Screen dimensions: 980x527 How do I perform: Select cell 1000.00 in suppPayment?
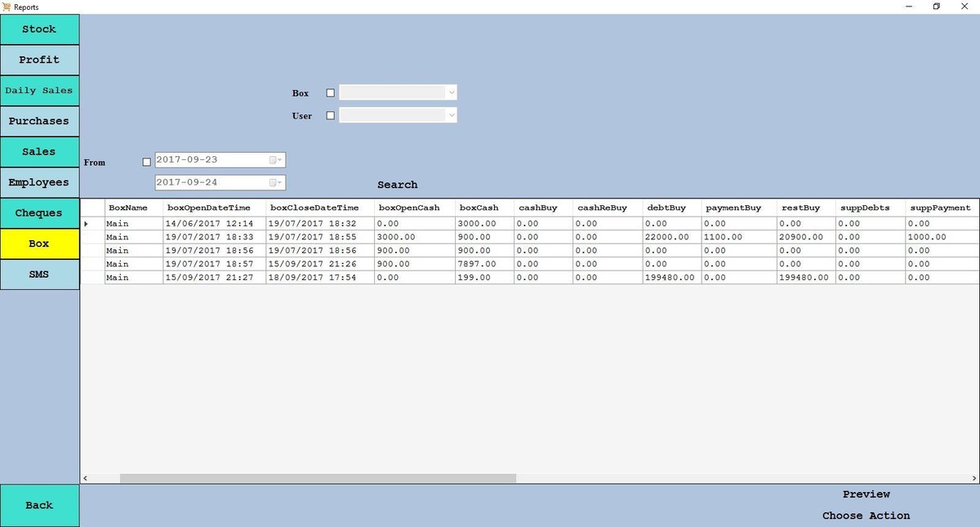click(942, 237)
